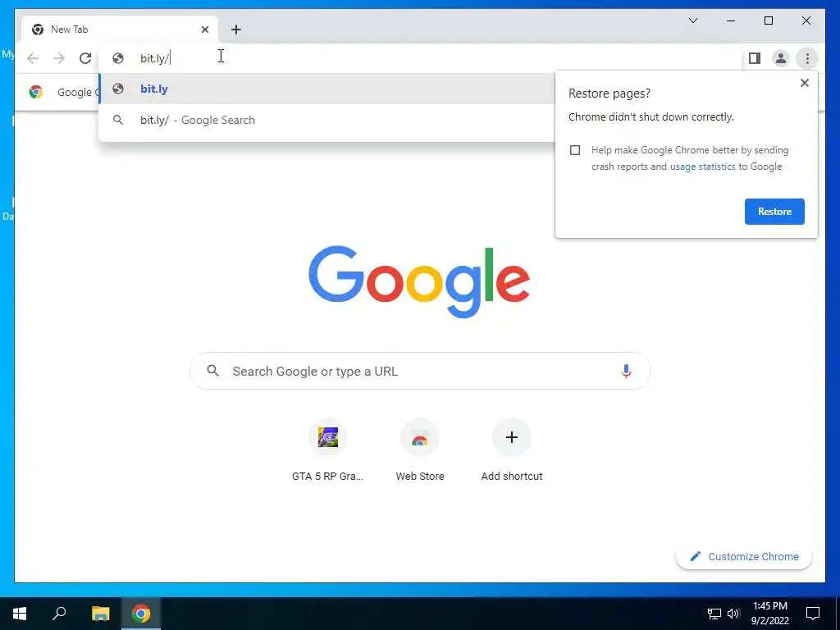Image resolution: width=840 pixels, height=630 pixels.
Task: Open the clock showing 1:45 PM
Action: (769, 614)
